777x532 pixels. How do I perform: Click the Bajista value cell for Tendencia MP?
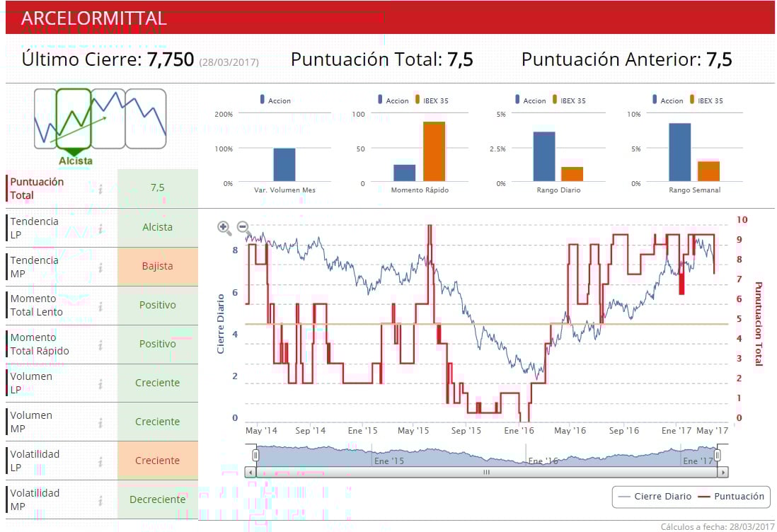tap(158, 267)
